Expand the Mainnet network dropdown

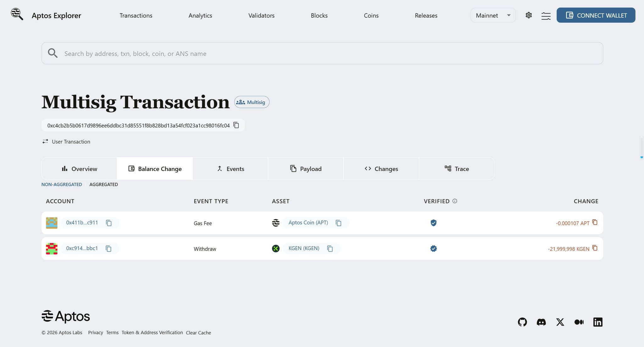pos(493,15)
